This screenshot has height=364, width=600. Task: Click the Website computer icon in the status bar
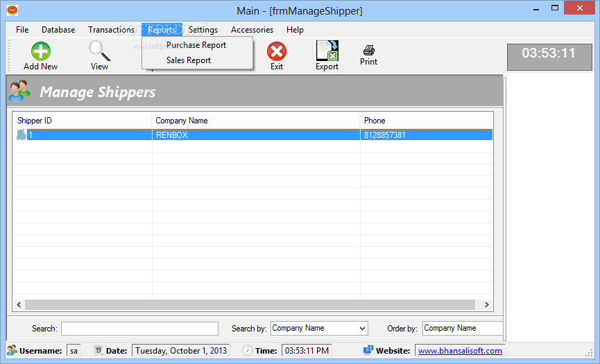[x=368, y=350]
